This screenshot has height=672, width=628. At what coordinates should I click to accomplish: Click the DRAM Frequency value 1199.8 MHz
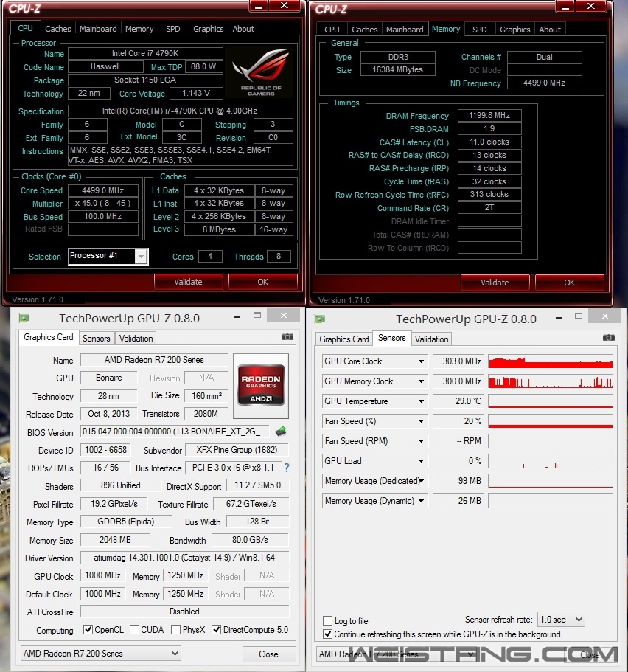[489, 115]
